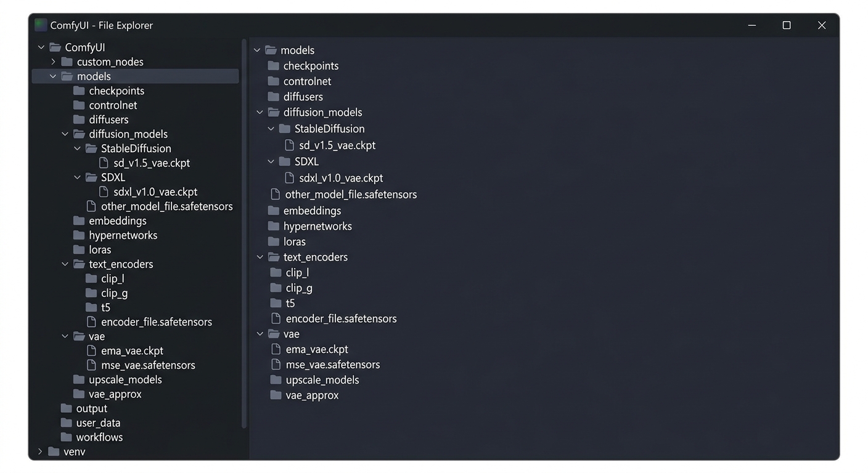The image size is (868, 473).
Task: Click the vae_approx folder icon in sidebar
Action: pyautogui.click(x=79, y=394)
